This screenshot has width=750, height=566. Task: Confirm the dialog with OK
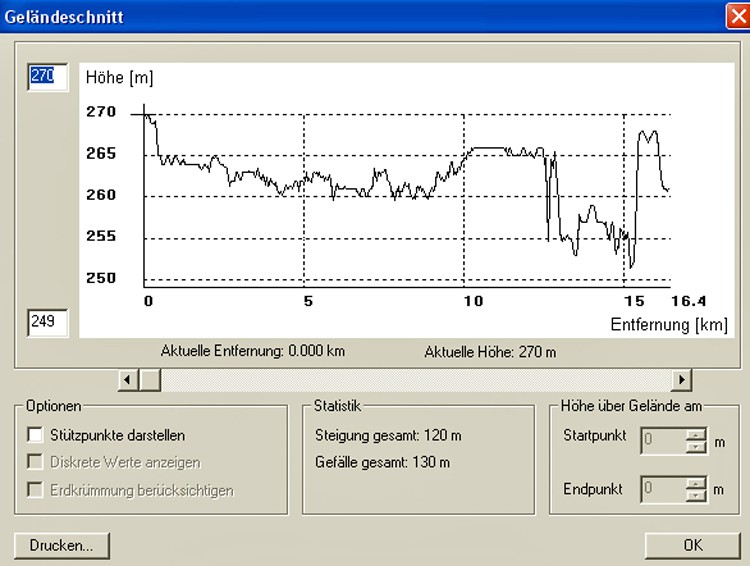click(692, 545)
